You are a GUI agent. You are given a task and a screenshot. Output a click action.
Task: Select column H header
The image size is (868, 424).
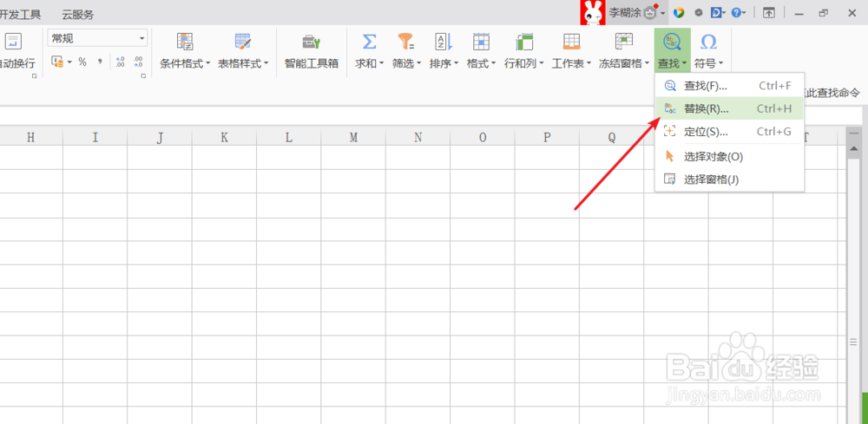[x=31, y=138]
